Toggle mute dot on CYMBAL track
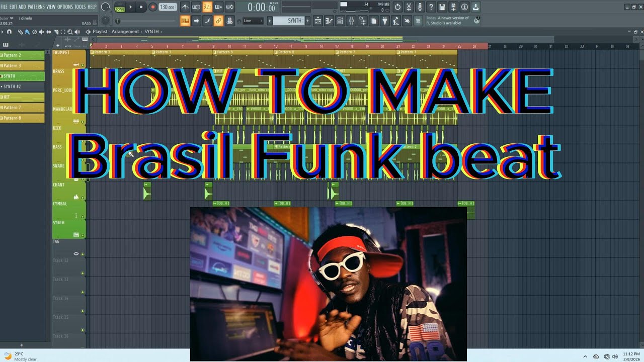Screen dimensions: 644x362 point(83,217)
